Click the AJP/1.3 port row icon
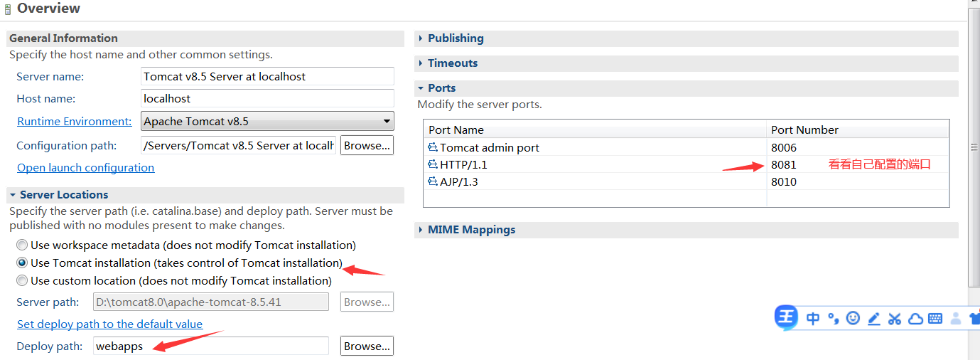This screenshot has width=980, height=360. (433, 181)
